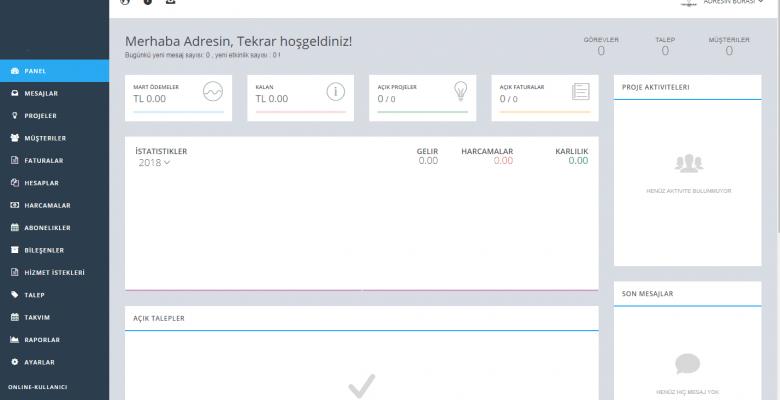The width and height of the screenshot is (780, 400).
Task: Click the Raporlar chart icon in sidebar
Action: click(x=14, y=339)
